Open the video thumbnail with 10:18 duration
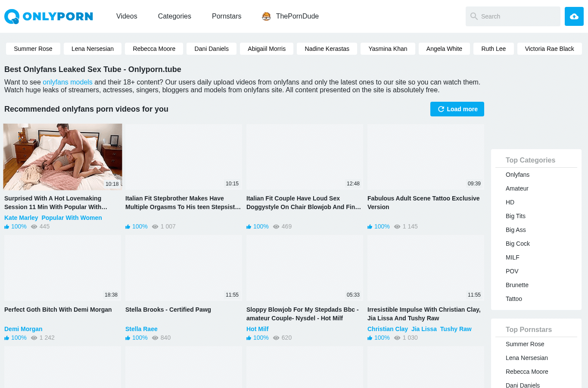Screen dimensions: 588x388 (x=63, y=157)
